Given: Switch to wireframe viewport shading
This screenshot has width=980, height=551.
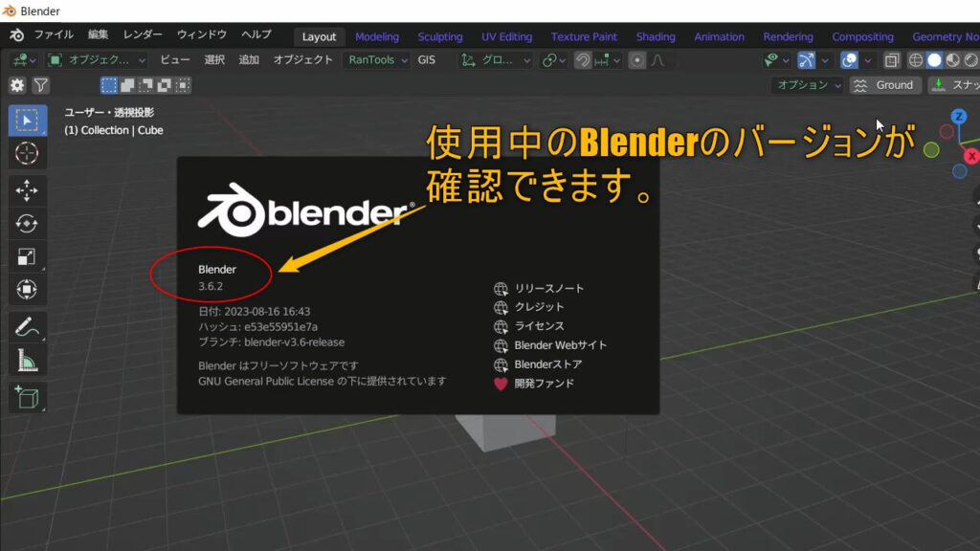Looking at the screenshot, I should coord(916,60).
